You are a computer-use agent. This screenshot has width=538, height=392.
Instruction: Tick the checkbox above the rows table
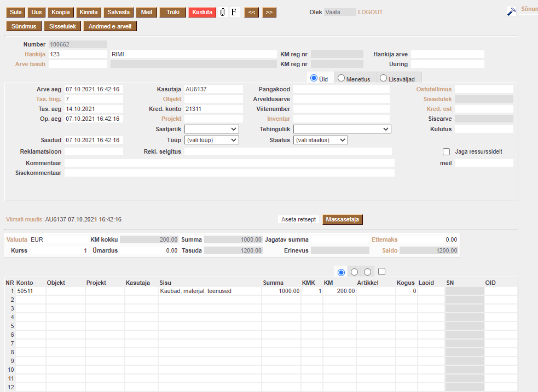pos(381,271)
